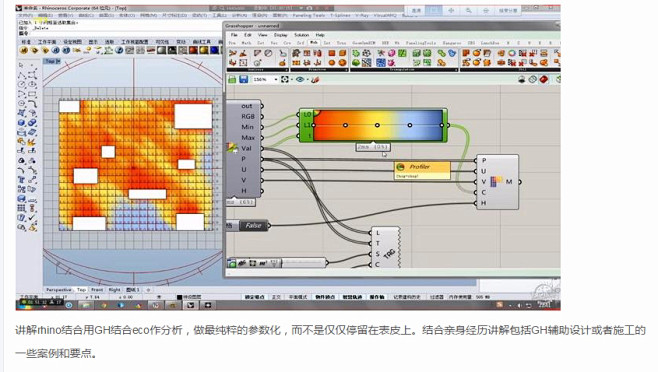Image resolution: width=658 pixels, height=372 pixels.
Task: Open the Display menu in Grasshopper
Action: tap(281, 35)
